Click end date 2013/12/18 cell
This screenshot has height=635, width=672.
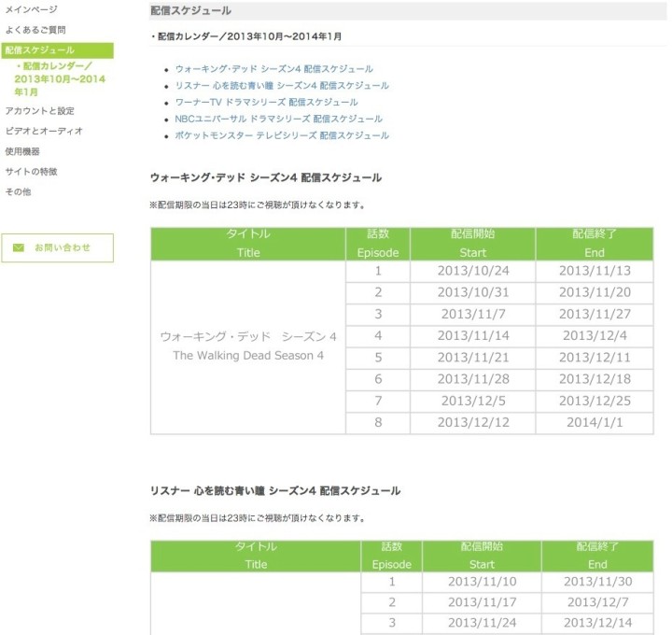(595, 379)
